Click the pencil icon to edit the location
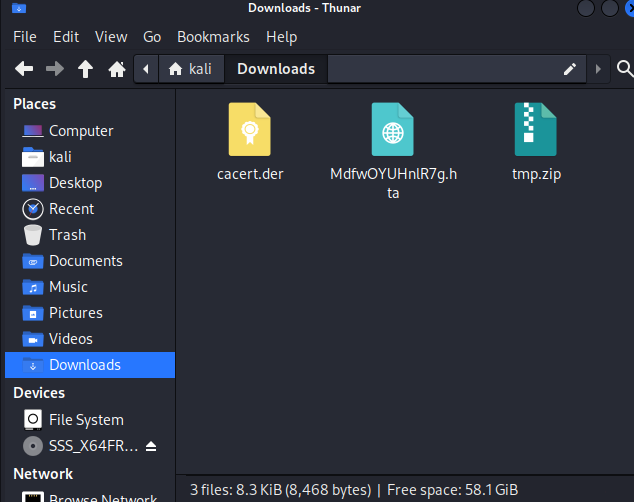The height and width of the screenshot is (502, 634). tap(570, 69)
